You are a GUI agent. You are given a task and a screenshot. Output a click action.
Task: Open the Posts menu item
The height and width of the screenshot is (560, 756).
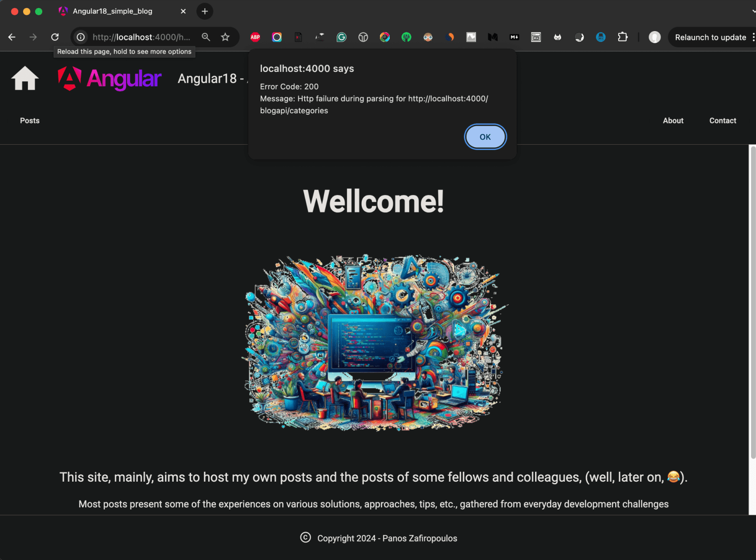[x=30, y=121]
